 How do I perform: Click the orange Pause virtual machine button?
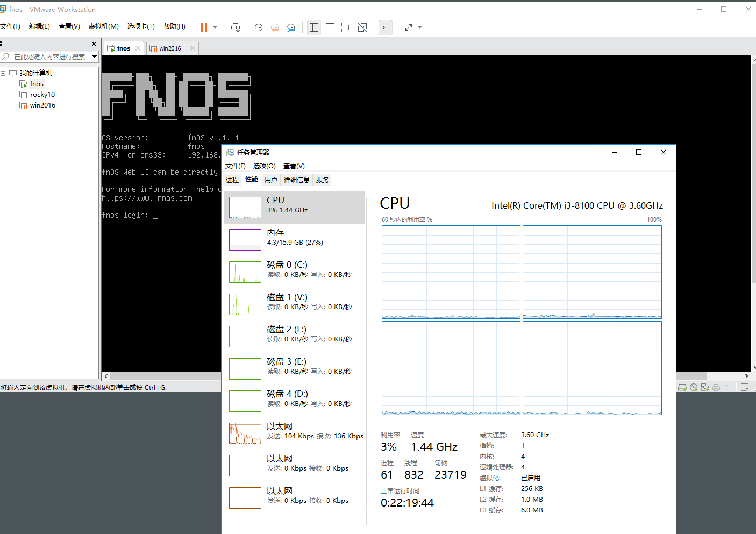coord(204,27)
